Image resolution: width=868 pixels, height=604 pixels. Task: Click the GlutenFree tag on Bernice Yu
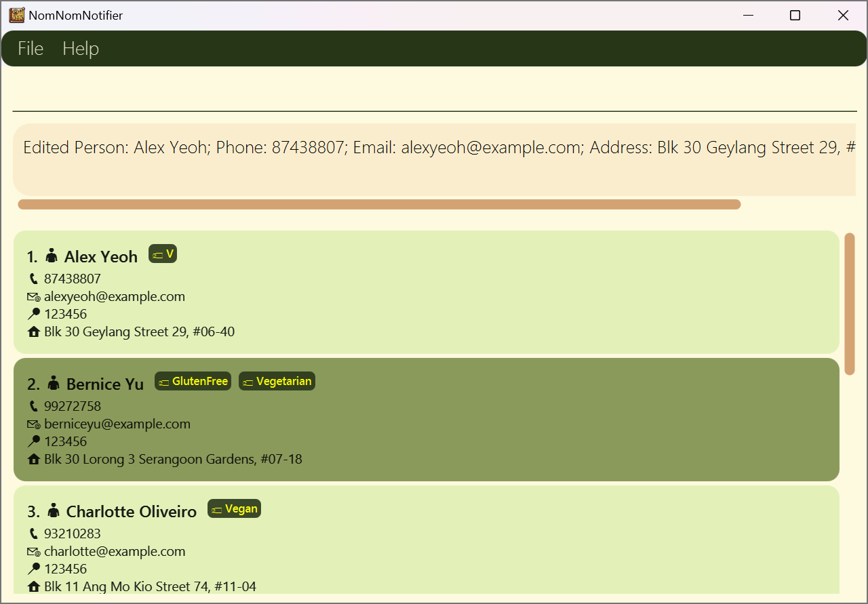point(193,381)
